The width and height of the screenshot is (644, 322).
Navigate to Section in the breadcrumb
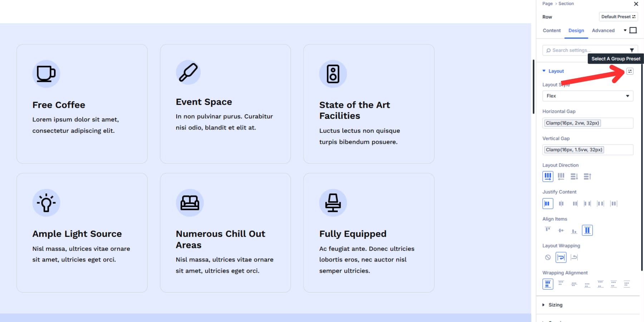tap(566, 4)
